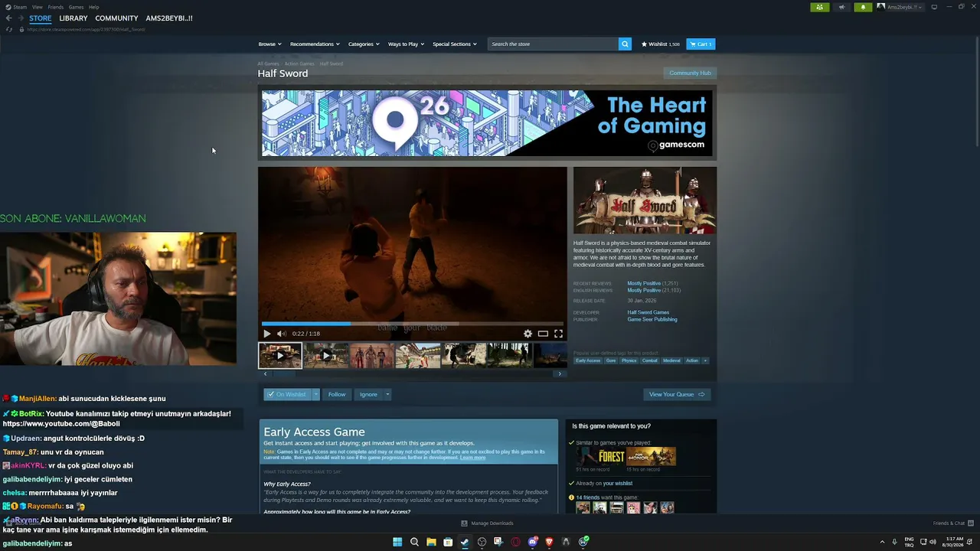The image size is (980, 551).
Task: Open the View menu
Action: (38, 7)
